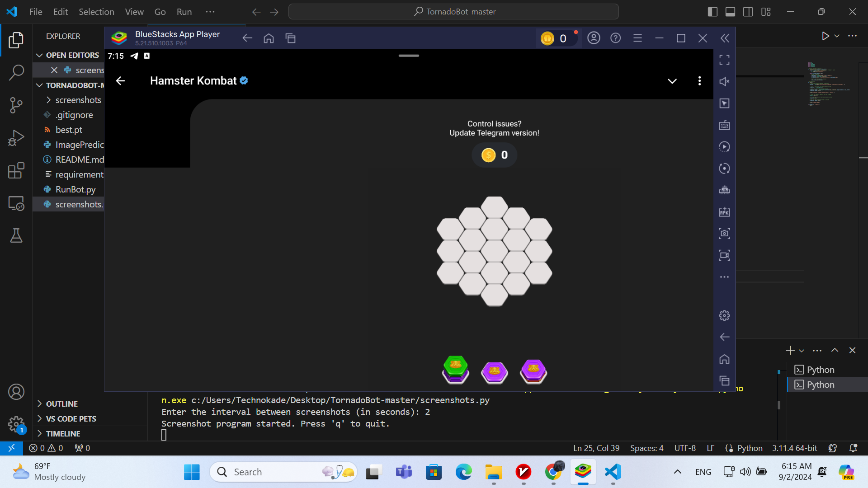868x488 pixels.
Task: Expand the OUTLINE section
Action: (x=62, y=404)
